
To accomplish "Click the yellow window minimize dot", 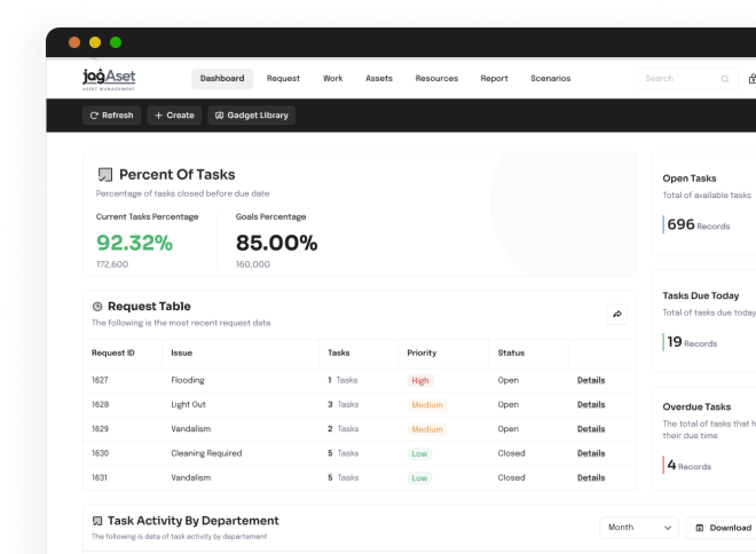I will pos(95,42).
